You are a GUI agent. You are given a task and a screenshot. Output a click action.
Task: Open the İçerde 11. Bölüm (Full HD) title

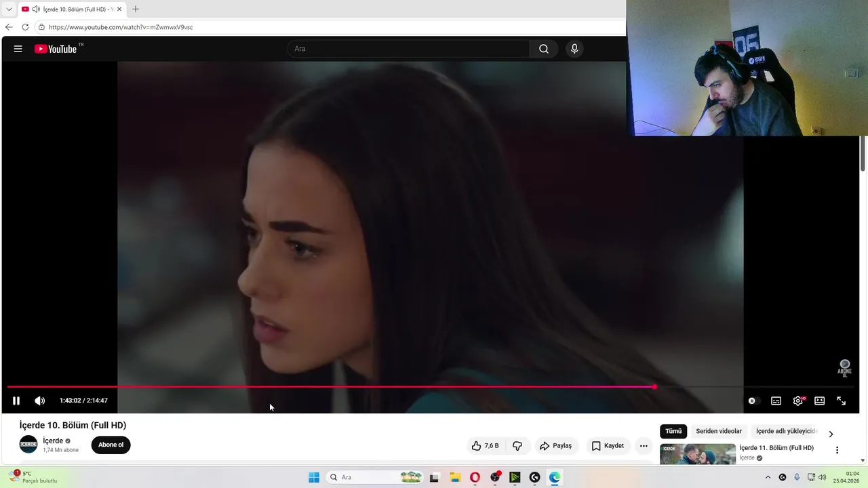(776, 448)
